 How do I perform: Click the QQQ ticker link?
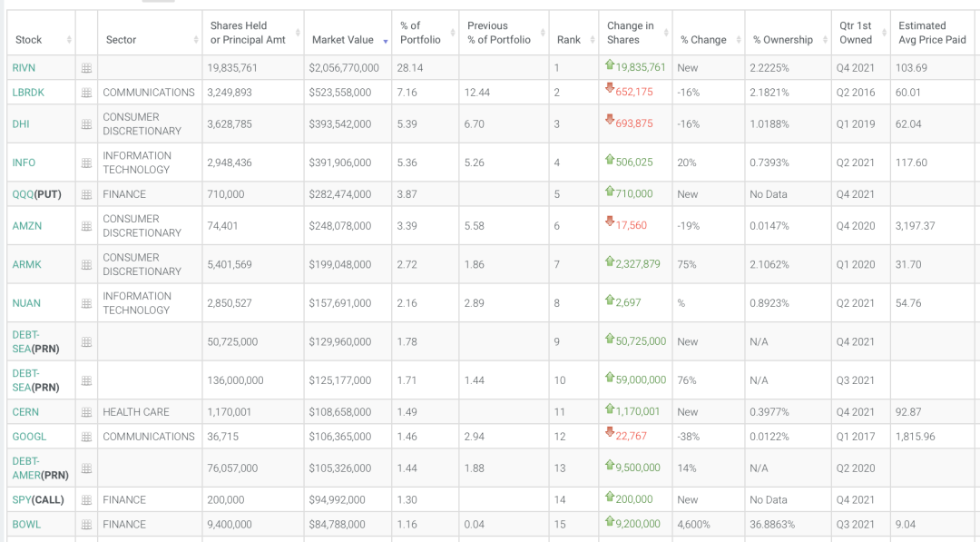(x=23, y=194)
